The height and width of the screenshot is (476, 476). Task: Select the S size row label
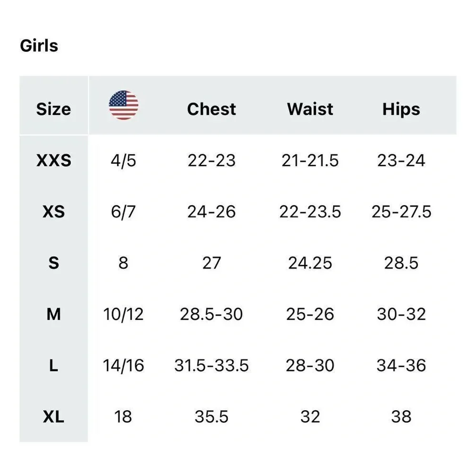click(54, 263)
